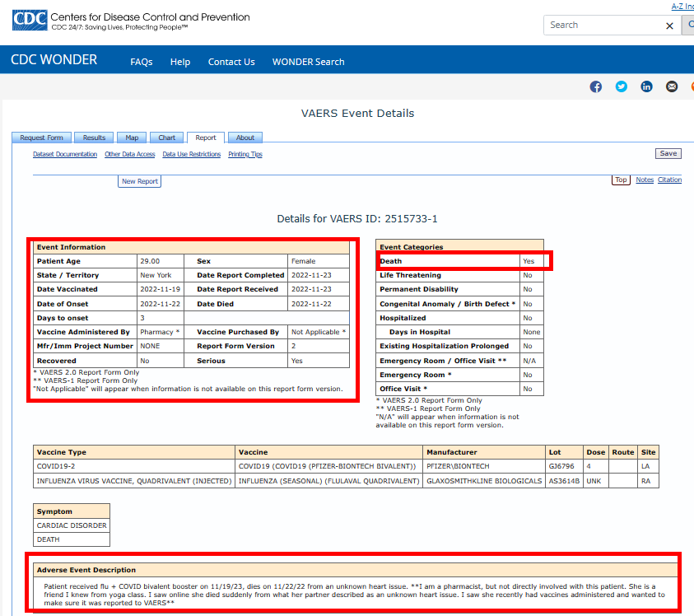
Task: Click the Save button
Action: (668, 153)
